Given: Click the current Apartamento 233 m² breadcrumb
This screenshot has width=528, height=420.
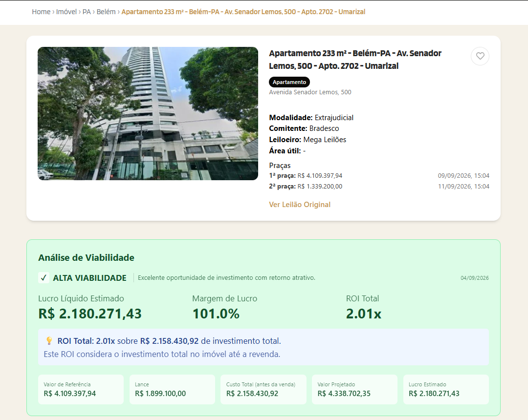Looking at the screenshot, I should click(x=243, y=12).
